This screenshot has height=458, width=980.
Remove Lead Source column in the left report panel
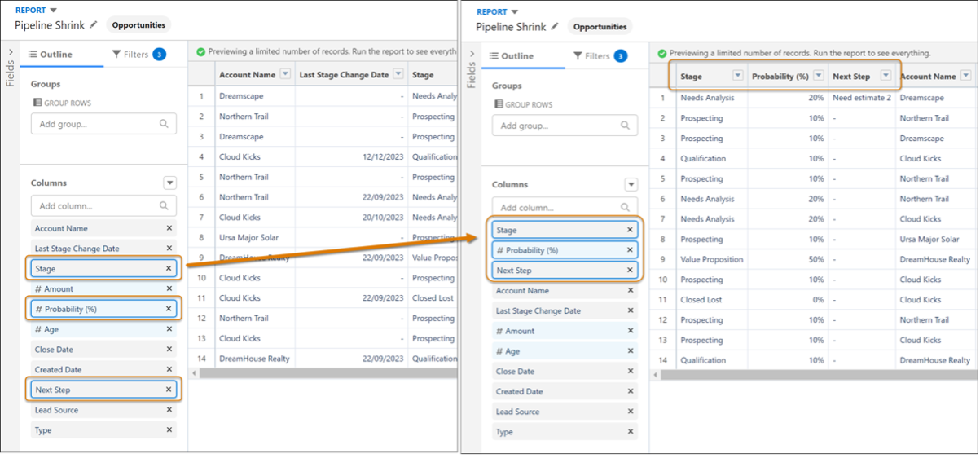pyautogui.click(x=169, y=410)
